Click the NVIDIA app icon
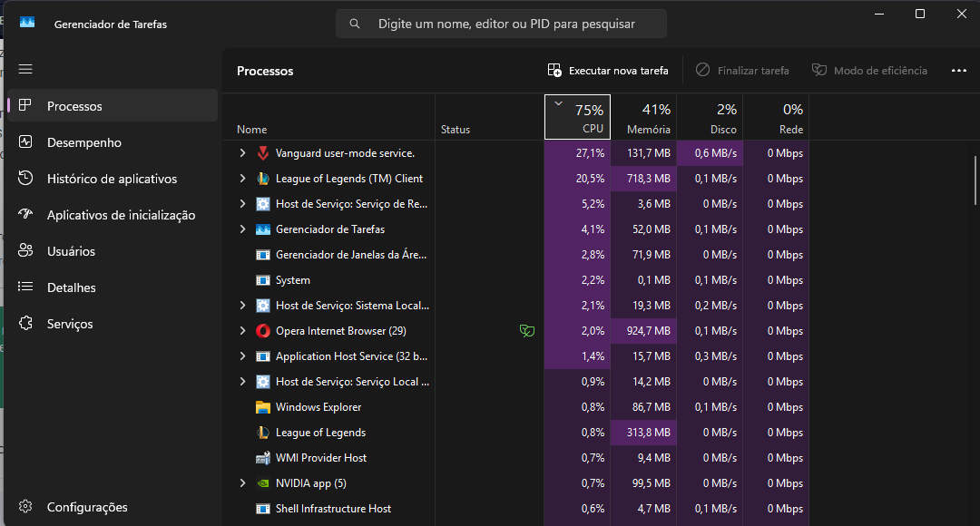Image resolution: width=980 pixels, height=526 pixels. click(263, 483)
